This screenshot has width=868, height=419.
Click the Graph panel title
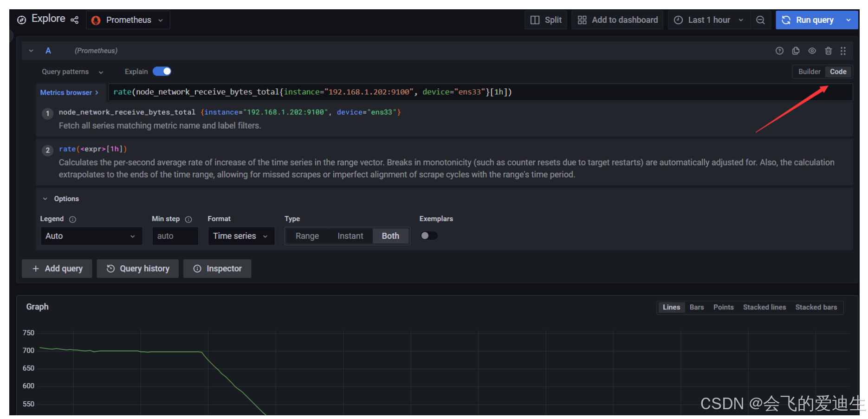37,307
